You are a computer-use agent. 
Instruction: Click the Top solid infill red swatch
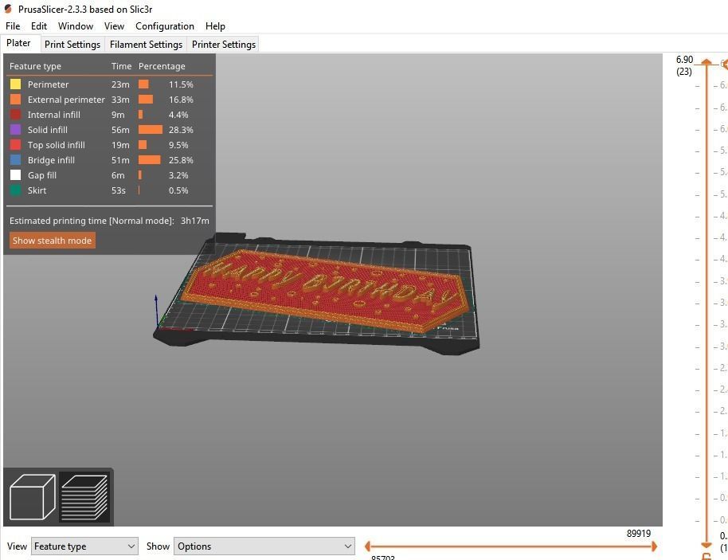[15, 144]
